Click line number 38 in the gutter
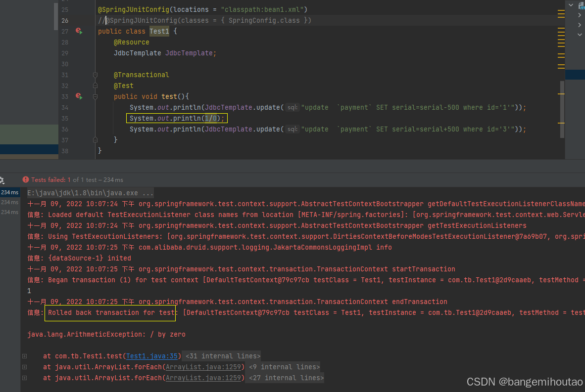The image size is (585, 392). coord(65,151)
